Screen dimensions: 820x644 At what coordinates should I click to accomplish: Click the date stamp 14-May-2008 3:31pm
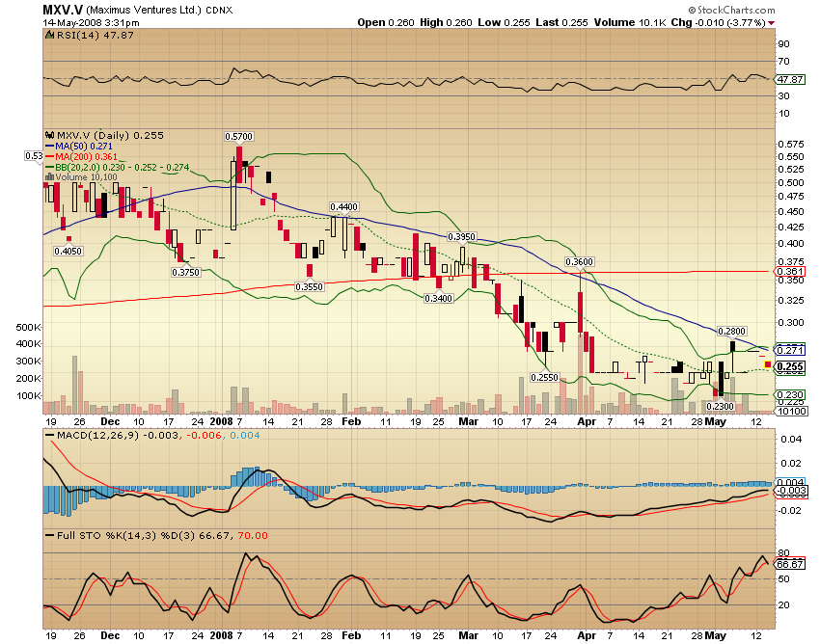point(91,22)
